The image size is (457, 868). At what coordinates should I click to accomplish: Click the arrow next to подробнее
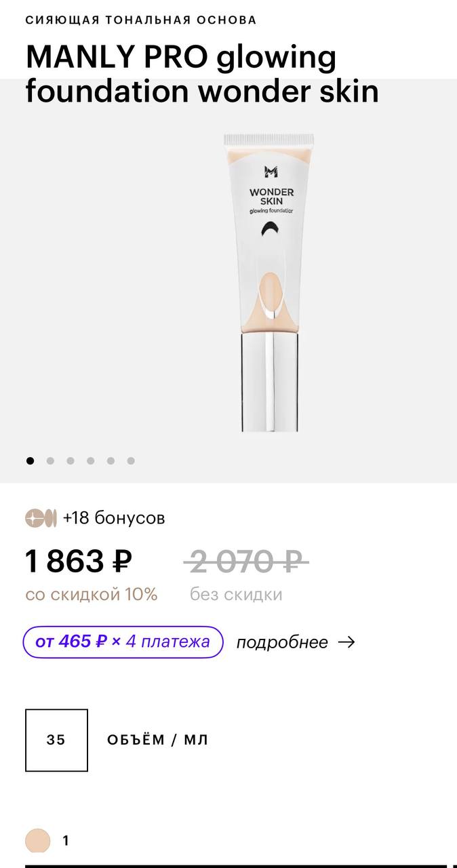tap(346, 642)
